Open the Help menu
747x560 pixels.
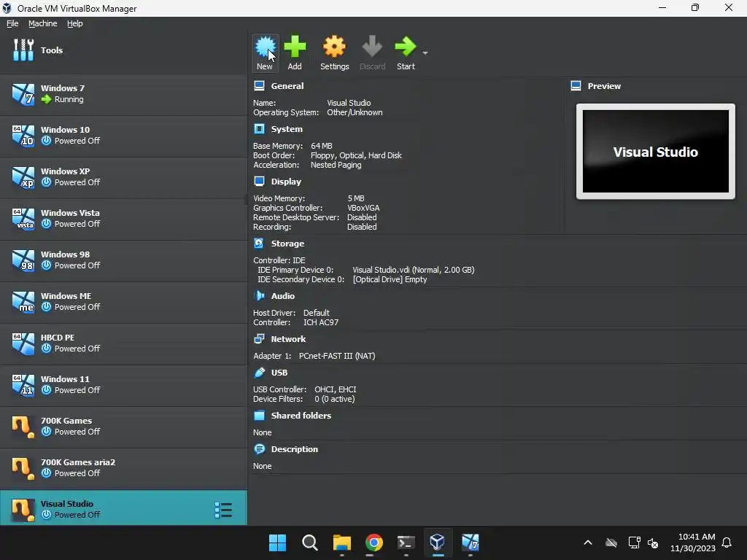[x=75, y=23]
